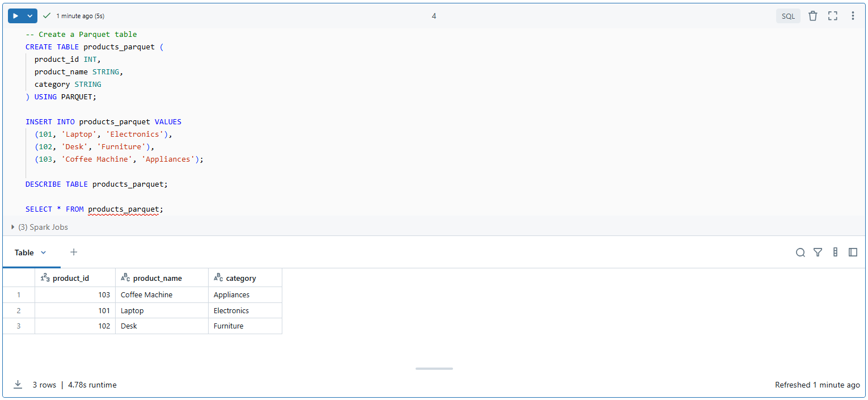Run the cell with the play button
This screenshot has width=868, height=400.
[x=16, y=16]
